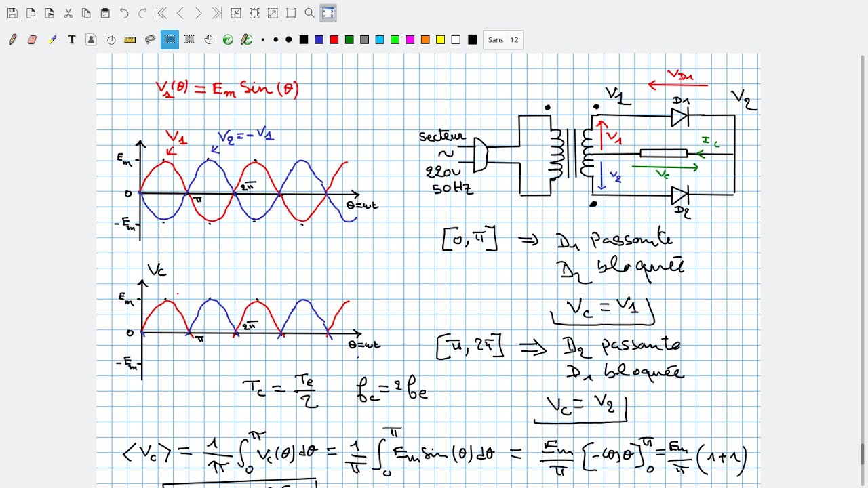This screenshot has height=488, width=868.
Task: Pick the dark green color swatch
Action: click(x=349, y=40)
